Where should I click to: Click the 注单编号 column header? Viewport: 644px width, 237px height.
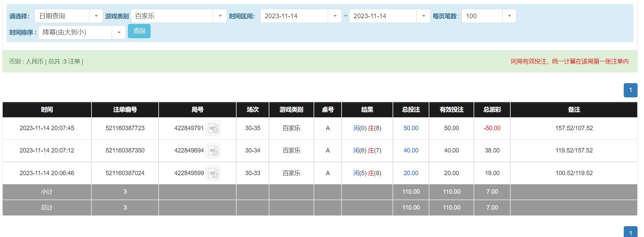(x=125, y=110)
